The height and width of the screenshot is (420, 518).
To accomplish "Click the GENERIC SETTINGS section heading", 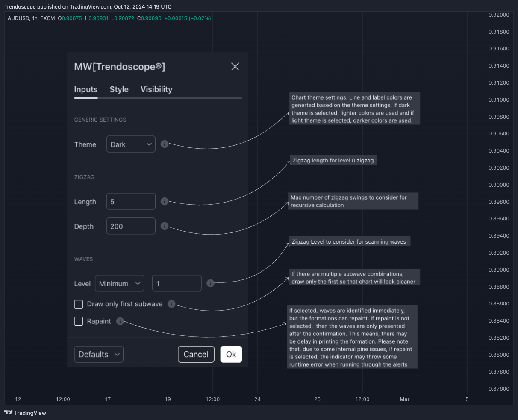I will tap(100, 120).
